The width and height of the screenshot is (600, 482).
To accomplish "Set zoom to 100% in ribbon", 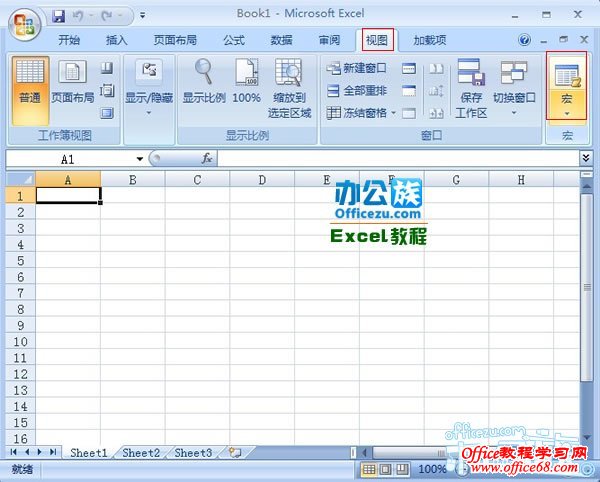I will click(246, 81).
